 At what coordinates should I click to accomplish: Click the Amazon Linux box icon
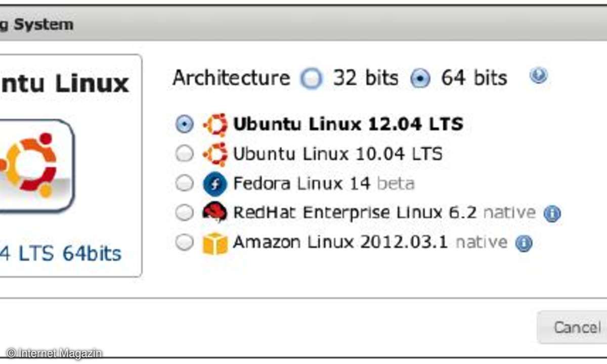(215, 243)
